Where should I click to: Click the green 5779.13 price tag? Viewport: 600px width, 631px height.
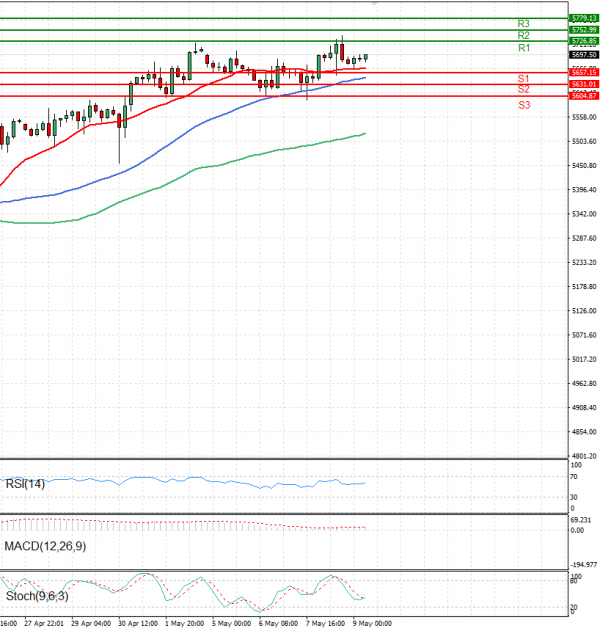[583, 18]
